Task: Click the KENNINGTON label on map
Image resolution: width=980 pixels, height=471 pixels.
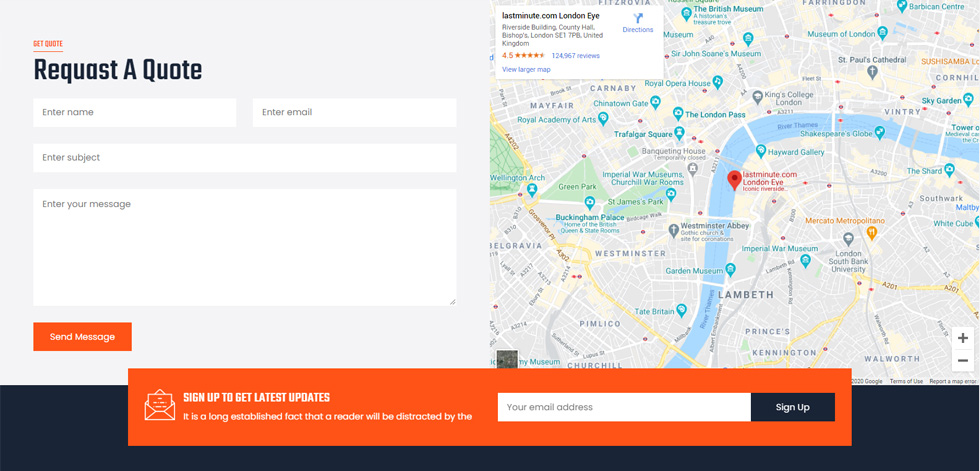Action: pyautogui.click(x=784, y=352)
